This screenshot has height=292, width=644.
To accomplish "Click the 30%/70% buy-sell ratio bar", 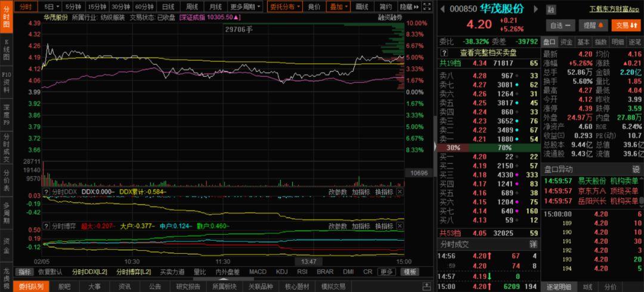I will click(x=489, y=147).
